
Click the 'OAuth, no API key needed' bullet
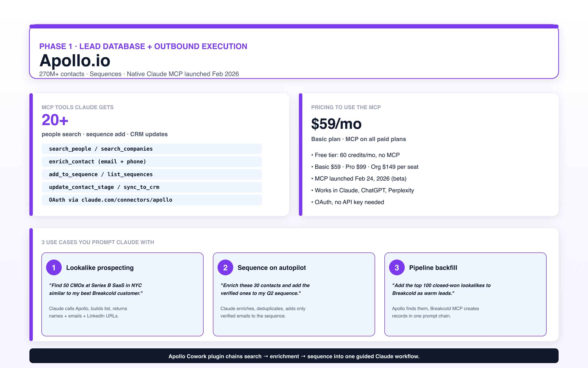click(348, 202)
